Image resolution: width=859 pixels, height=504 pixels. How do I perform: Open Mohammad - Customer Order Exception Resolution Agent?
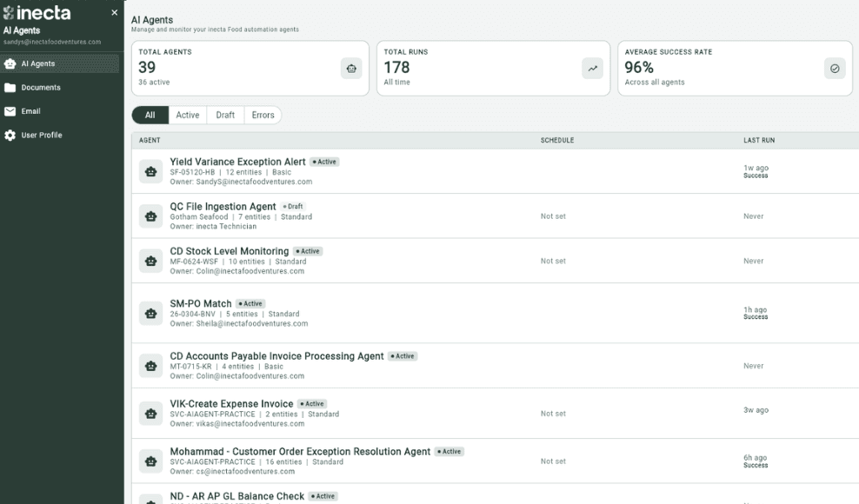coord(300,451)
